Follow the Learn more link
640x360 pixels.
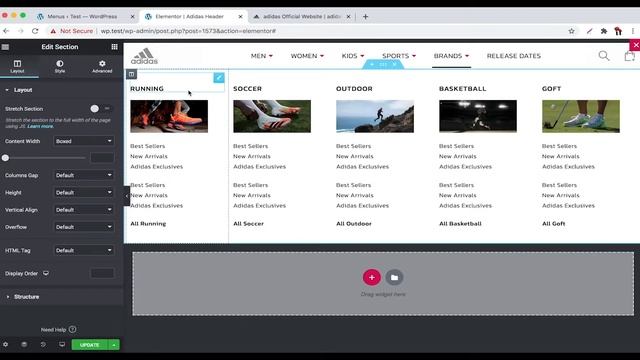[x=40, y=126]
